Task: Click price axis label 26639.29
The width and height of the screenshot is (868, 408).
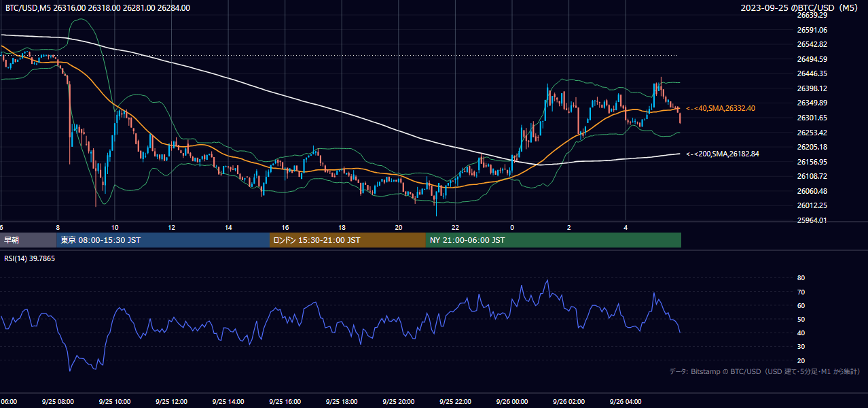Action: click(812, 15)
